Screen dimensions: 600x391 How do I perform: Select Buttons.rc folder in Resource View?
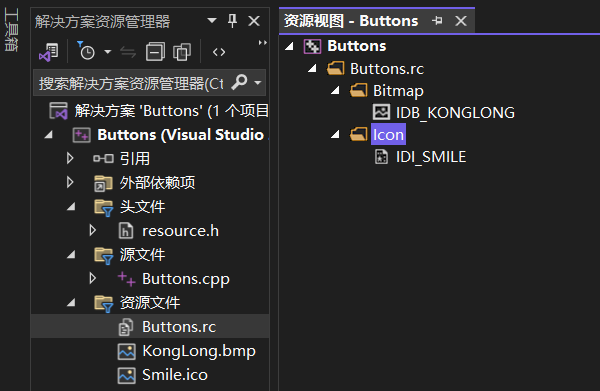(x=387, y=69)
